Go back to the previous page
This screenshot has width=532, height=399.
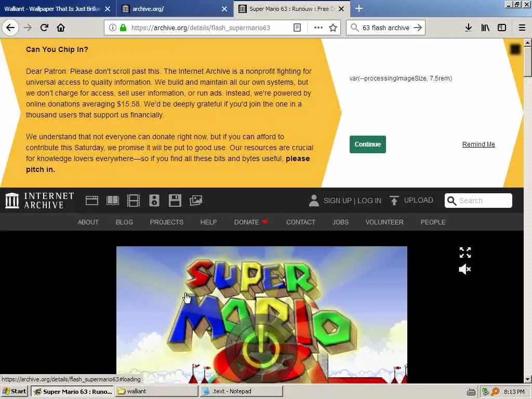pos(10,28)
